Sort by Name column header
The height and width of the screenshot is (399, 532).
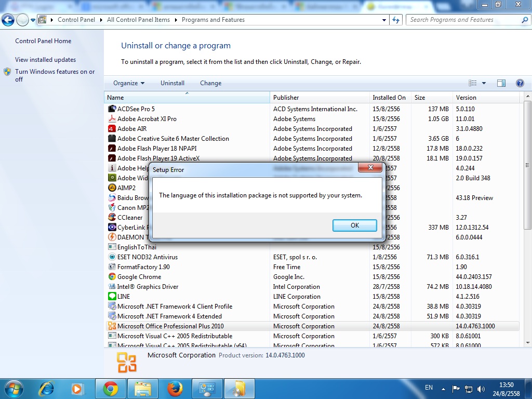pyautogui.click(x=187, y=97)
